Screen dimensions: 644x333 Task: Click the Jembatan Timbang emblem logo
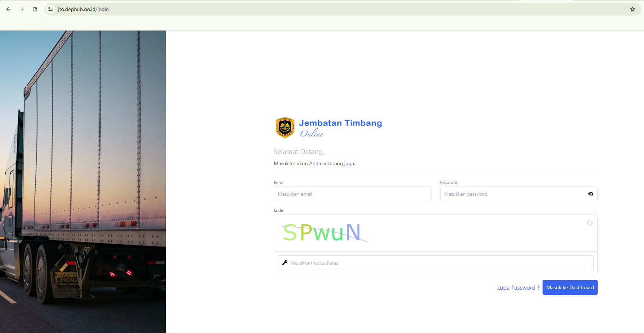coord(285,128)
